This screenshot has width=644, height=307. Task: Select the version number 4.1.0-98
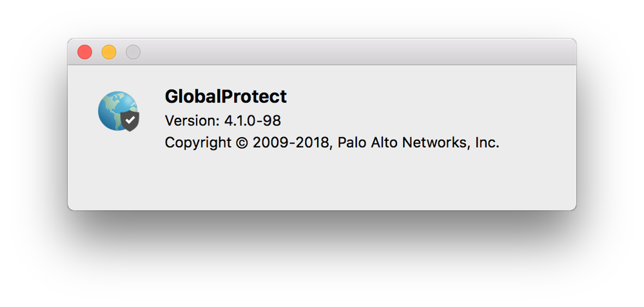pos(252,120)
